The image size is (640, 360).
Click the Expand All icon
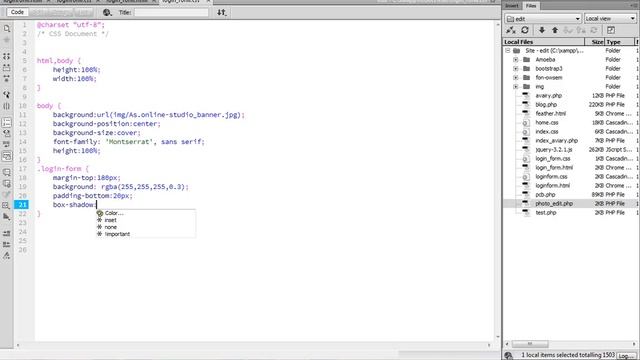pyautogui.click(x=7, y=78)
